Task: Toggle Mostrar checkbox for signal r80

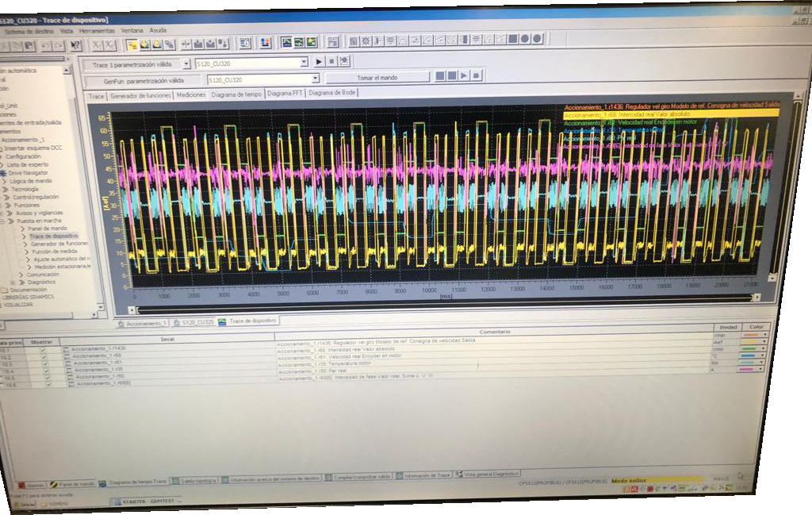Action: [x=48, y=377]
